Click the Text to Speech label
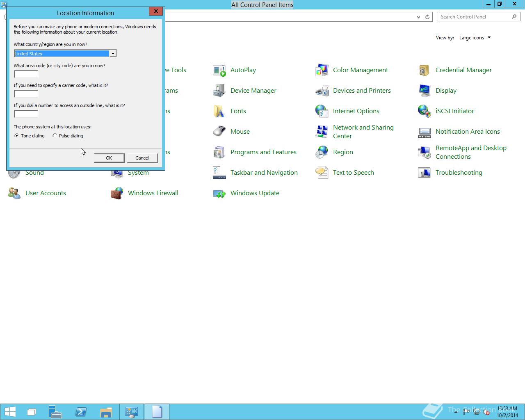 click(354, 173)
